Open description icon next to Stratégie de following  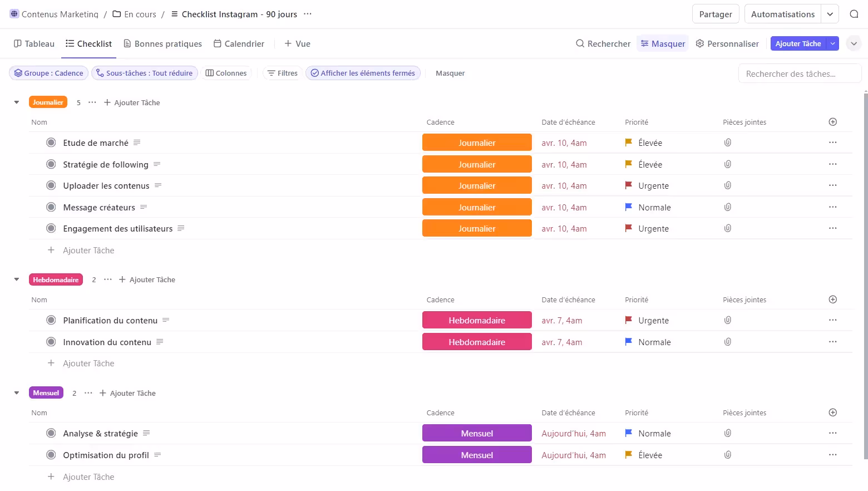(x=157, y=164)
